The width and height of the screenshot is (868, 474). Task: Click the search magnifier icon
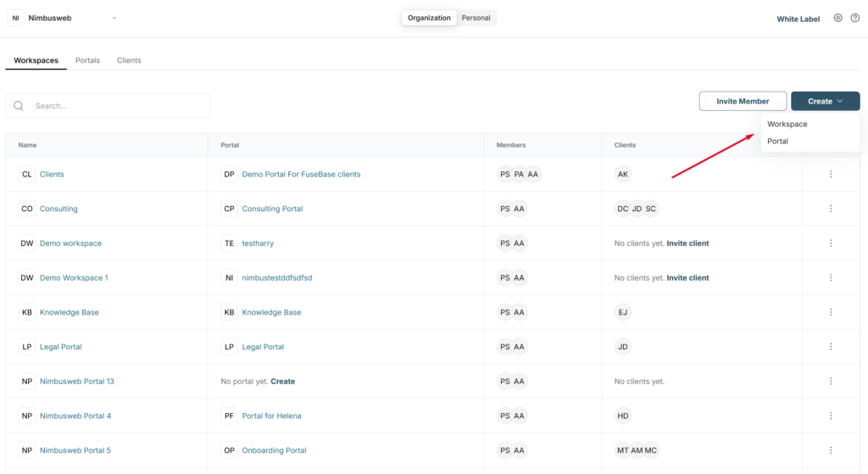point(19,106)
